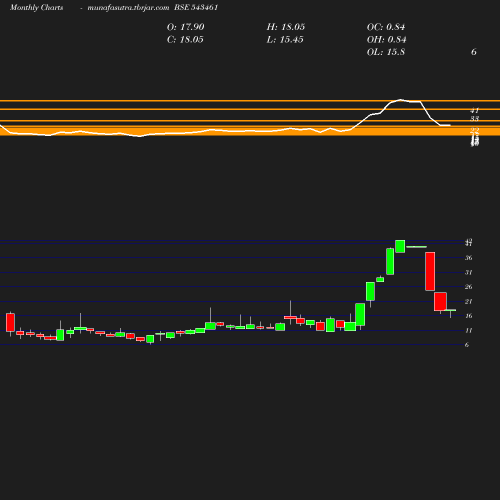Click price axis label 16

469,316
